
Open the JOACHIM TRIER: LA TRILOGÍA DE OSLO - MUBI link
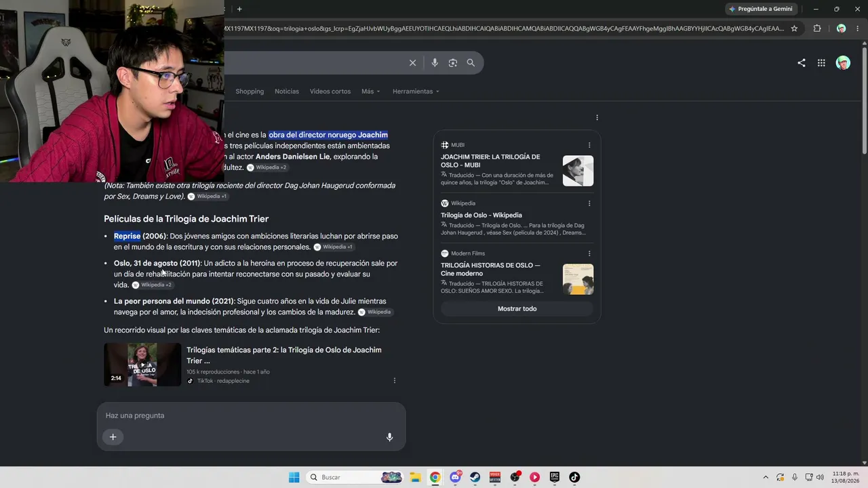[x=490, y=161]
